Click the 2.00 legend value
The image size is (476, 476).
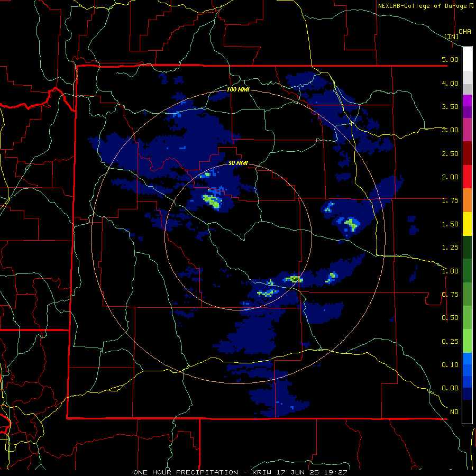450,177
